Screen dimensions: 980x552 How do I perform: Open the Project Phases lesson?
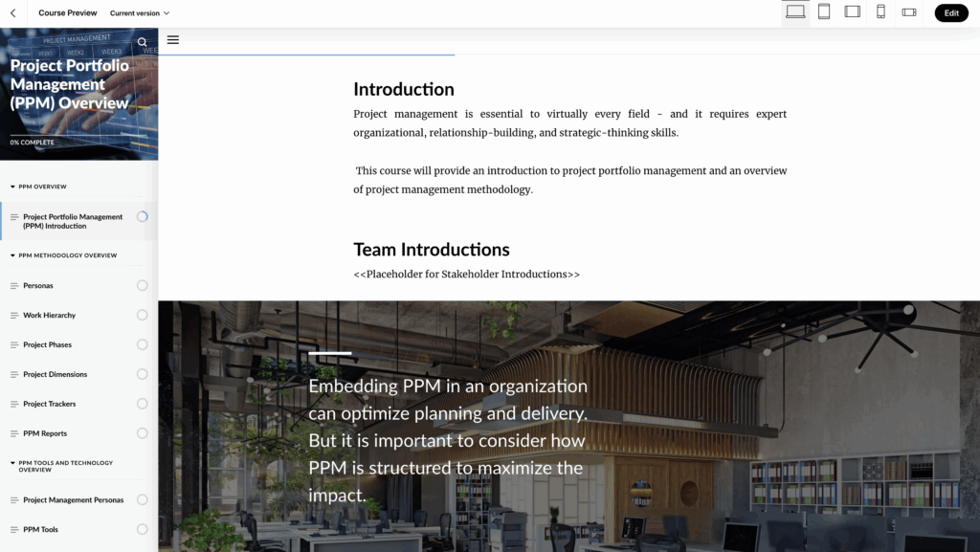pyautogui.click(x=48, y=344)
